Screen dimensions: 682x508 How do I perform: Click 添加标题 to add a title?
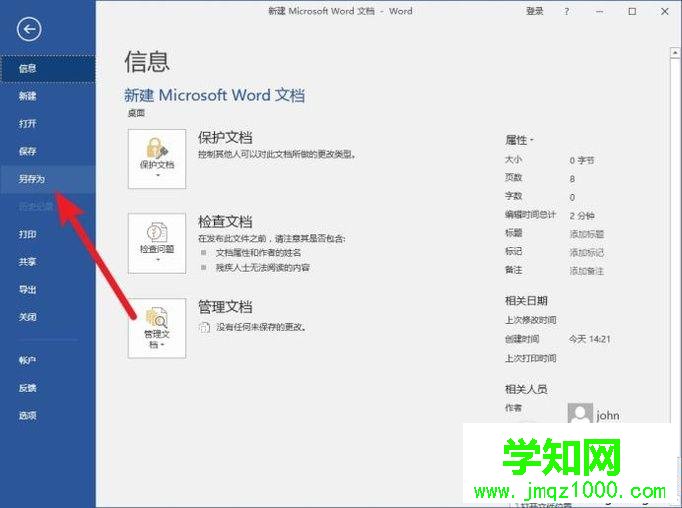click(587, 234)
